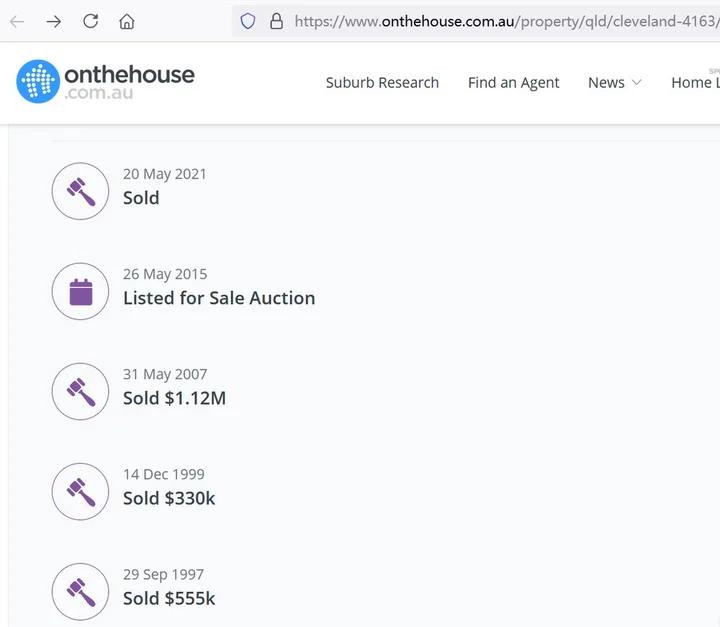Click the gavel icon beside Sold $555k
Viewport: 720px width, 627px height.
coord(80,591)
